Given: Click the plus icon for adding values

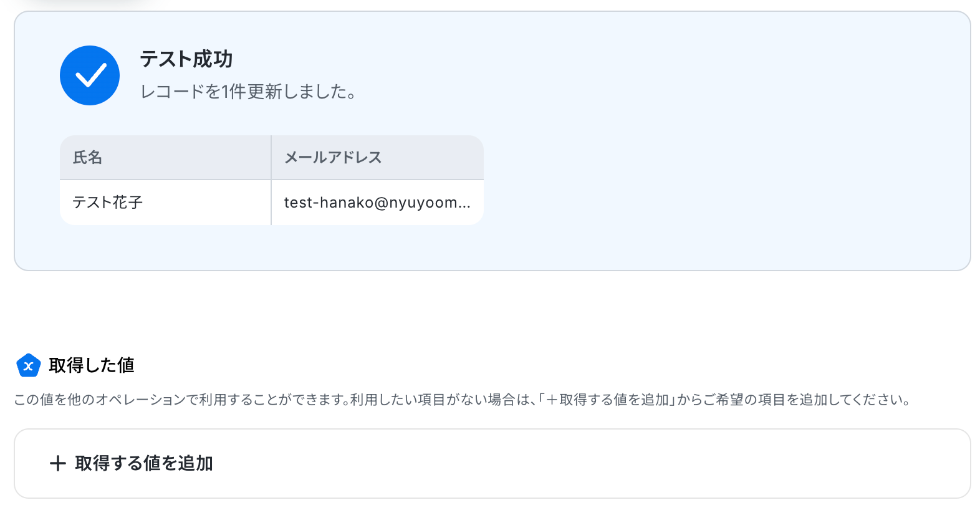Looking at the screenshot, I should [58, 463].
